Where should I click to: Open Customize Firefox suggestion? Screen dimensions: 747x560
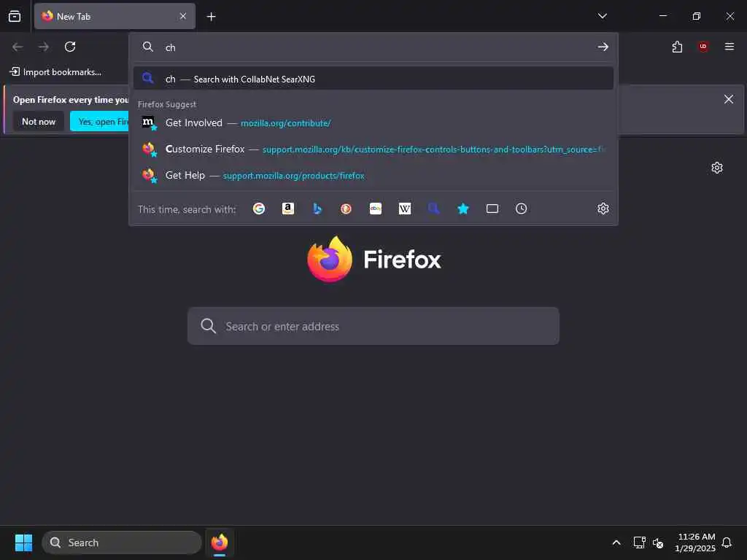pyautogui.click(x=373, y=149)
